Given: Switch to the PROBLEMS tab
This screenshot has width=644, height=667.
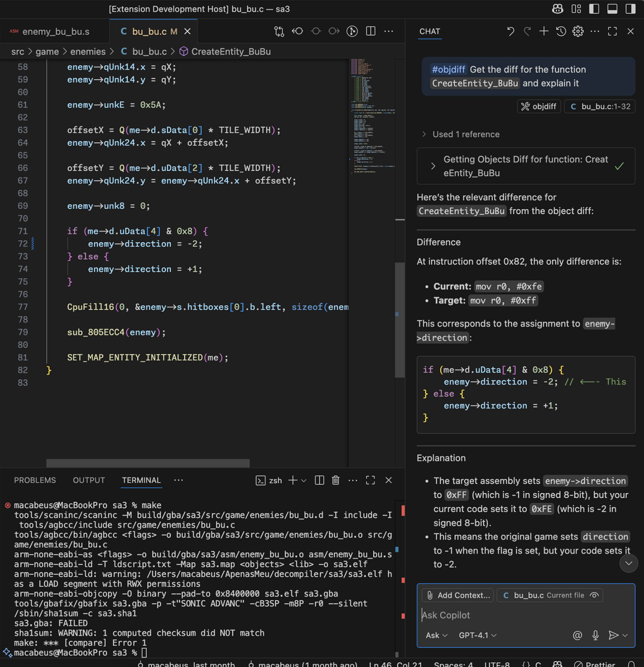Looking at the screenshot, I should click(x=35, y=480).
